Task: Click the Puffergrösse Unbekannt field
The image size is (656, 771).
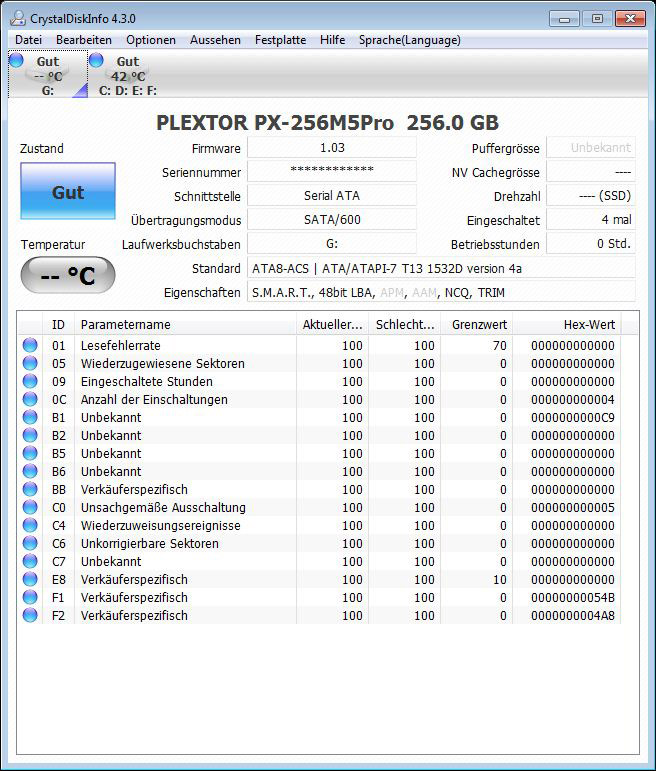Action: click(x=591, y=148)
